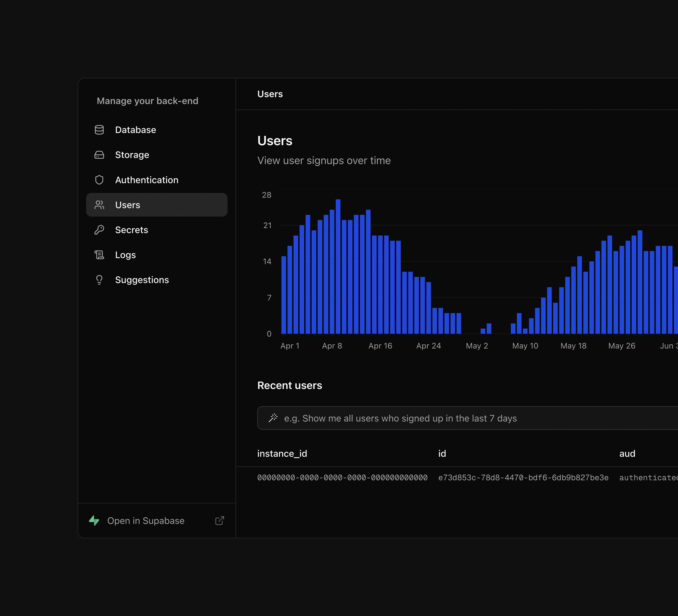Open Suggestions in sidebar

[157, 280]
